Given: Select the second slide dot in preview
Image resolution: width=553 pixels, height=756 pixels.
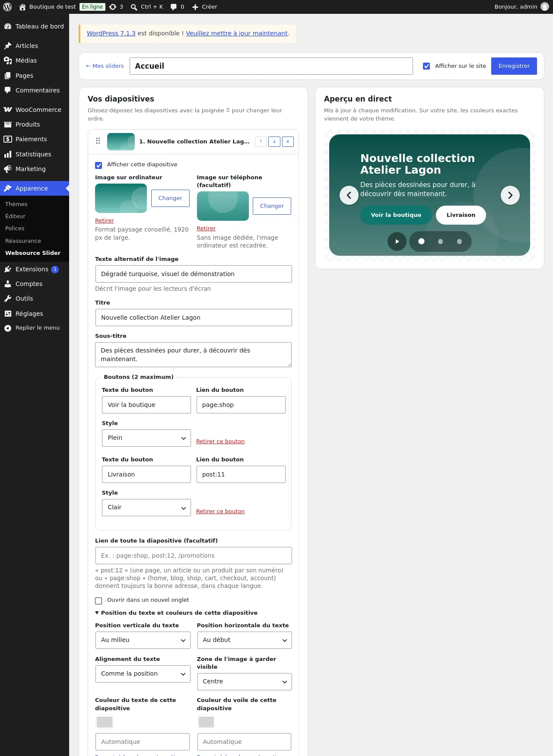Looking at the screenshot, I should pos(440,241).
